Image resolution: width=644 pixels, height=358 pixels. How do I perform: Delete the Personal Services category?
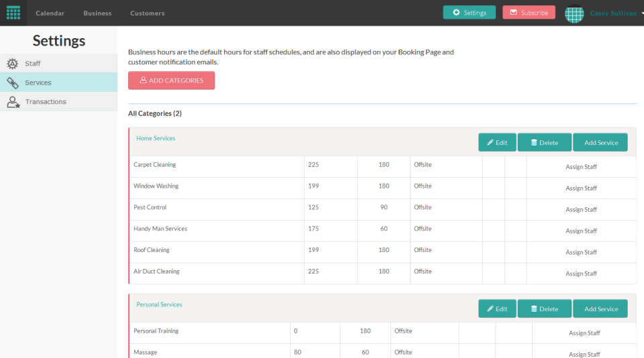pyautogui.click(x=544, y=309)
